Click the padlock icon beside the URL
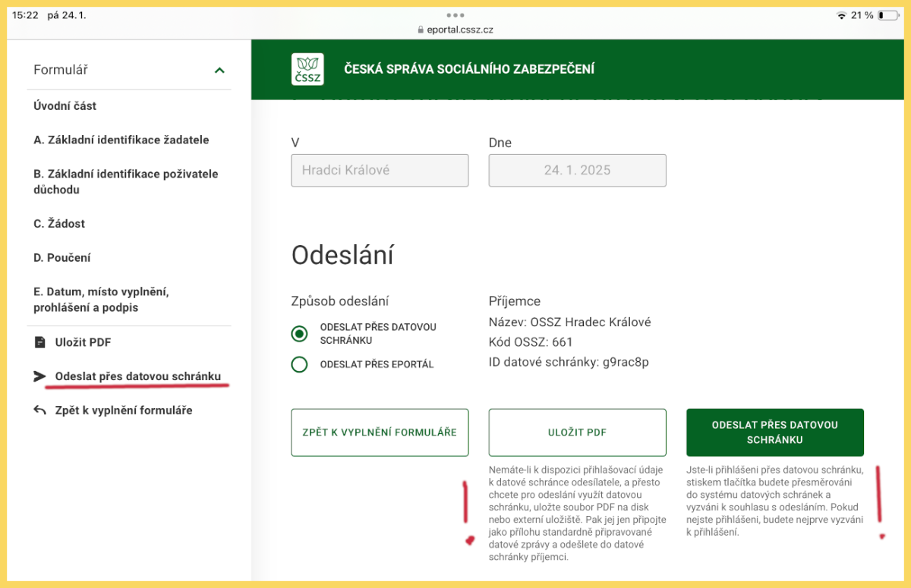The width and height of the screenshot is (911, 588). [421, 30]
